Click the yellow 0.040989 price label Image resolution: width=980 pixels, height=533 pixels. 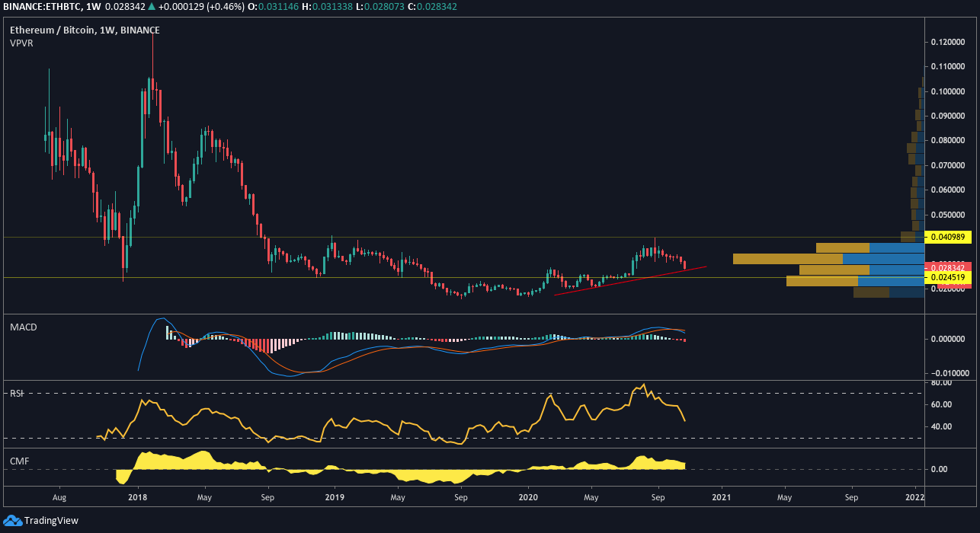(x=949, y=237)
